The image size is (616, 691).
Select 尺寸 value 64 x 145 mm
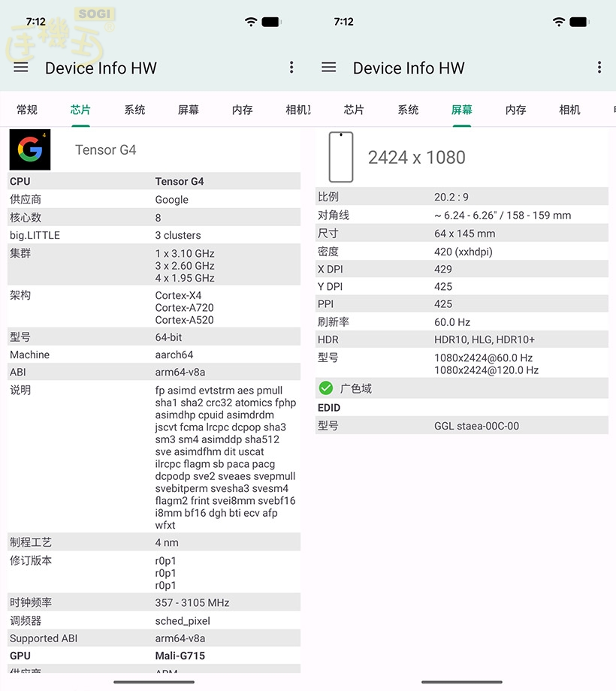click(464, 234)
